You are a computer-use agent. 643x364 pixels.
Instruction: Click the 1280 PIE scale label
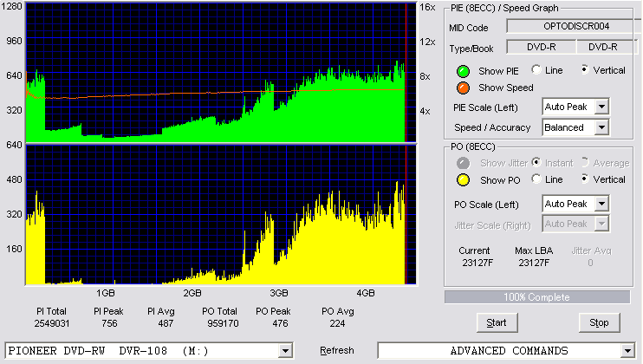pos(11,6)
